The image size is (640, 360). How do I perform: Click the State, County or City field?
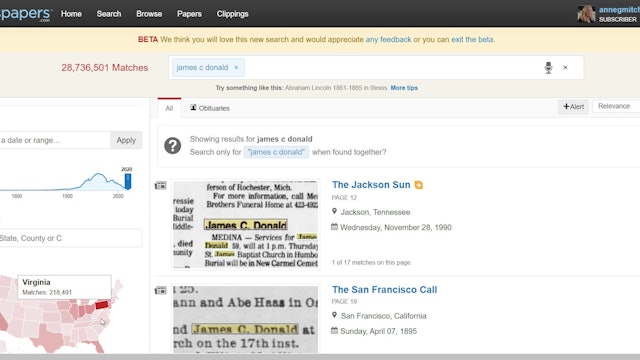click(x=71, y=238)
